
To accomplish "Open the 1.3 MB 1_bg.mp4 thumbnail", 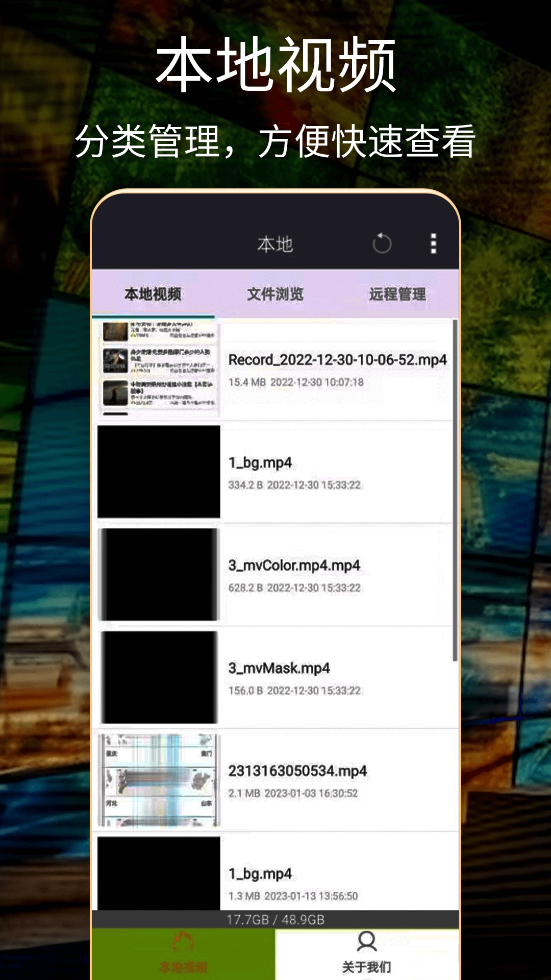I will tap(159, 874).
